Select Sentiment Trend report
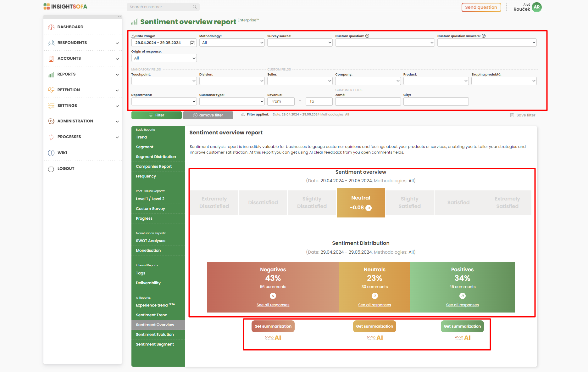 point(152,315)
